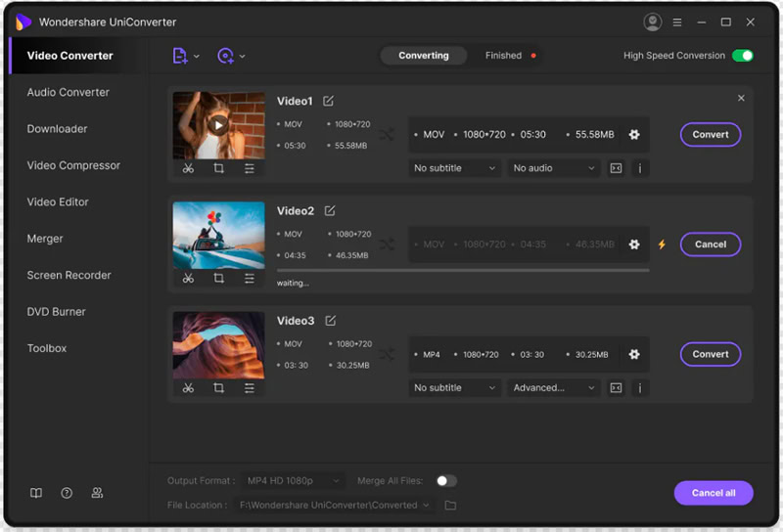Toggle High Speed Conversion off

tap(743, 56)
